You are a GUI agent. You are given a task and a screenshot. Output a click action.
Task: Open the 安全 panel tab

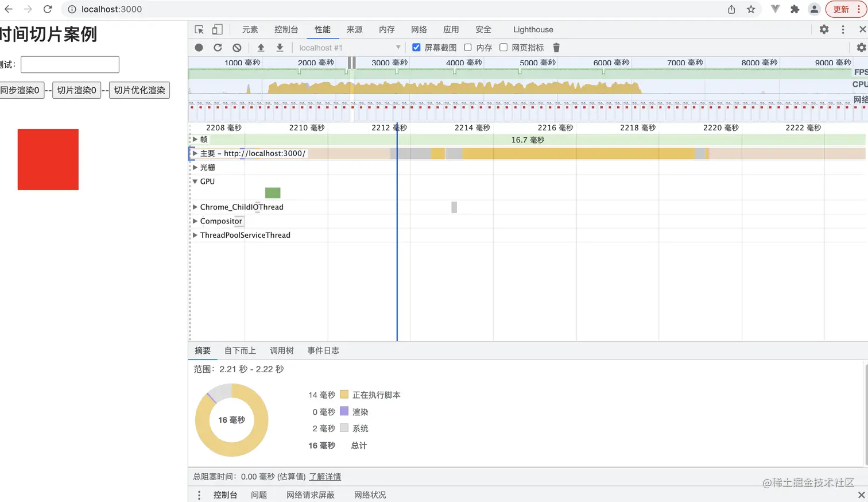[483, 29]
